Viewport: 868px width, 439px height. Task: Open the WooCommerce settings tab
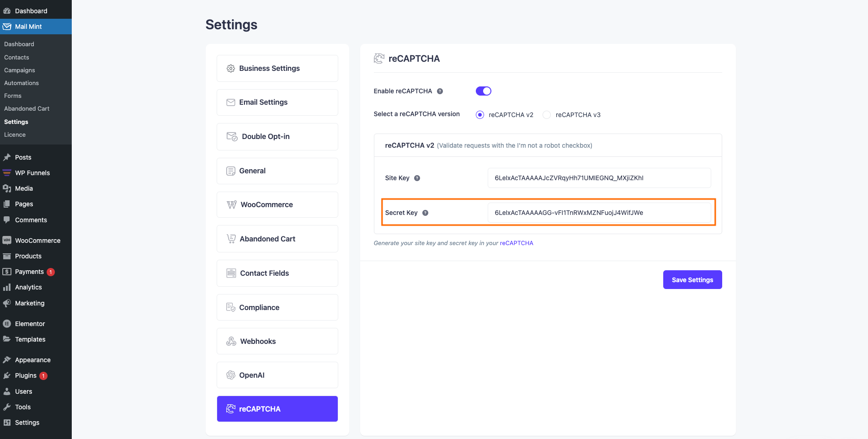pos(277,205)
